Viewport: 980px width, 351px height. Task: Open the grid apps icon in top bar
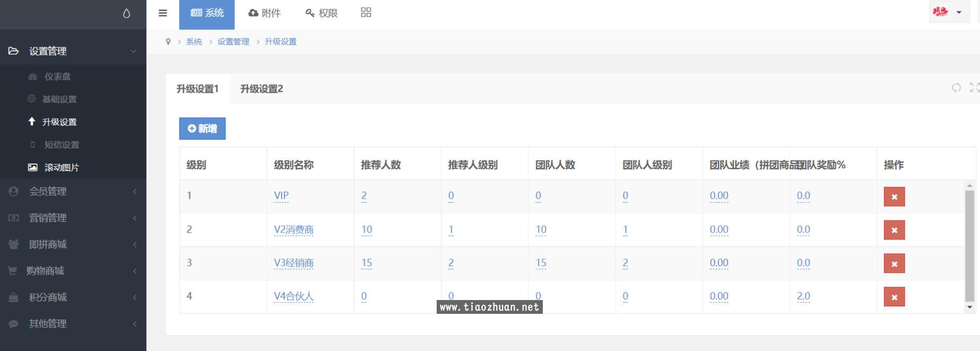tap(366, 13)
